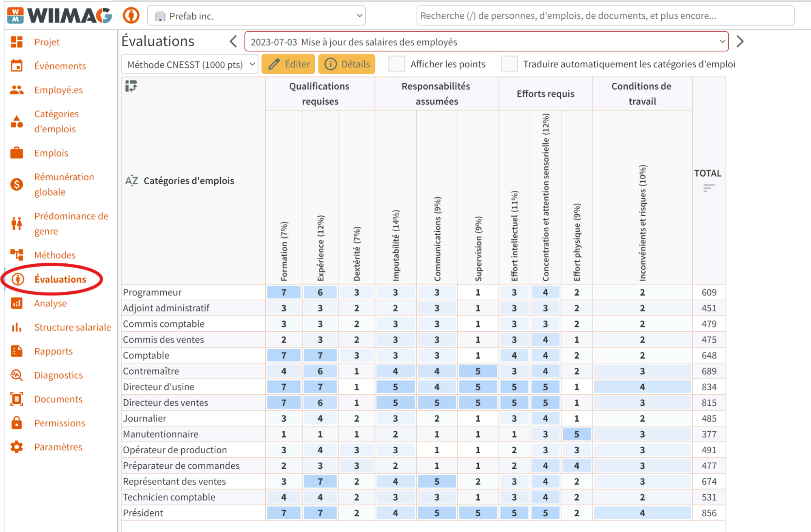The height and width of the screenshot is (532, 811).
Task: Click the Formation (7%) column header
Action: pos(284,251)
